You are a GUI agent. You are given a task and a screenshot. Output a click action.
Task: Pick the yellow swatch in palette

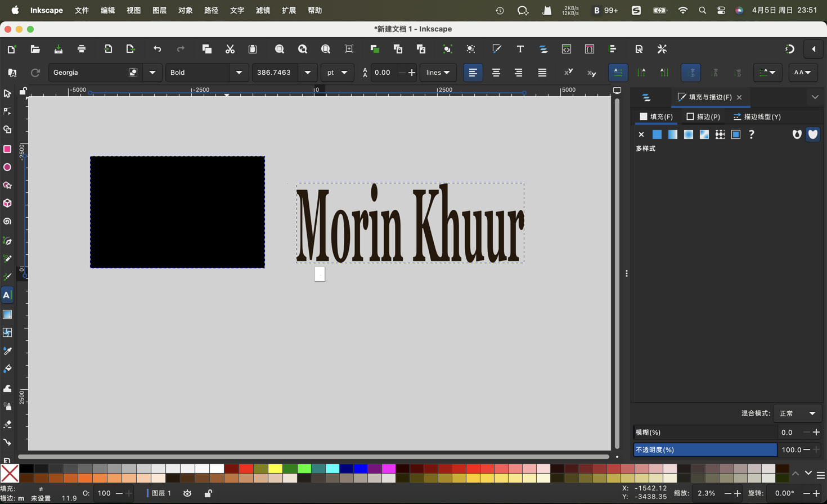275,469
